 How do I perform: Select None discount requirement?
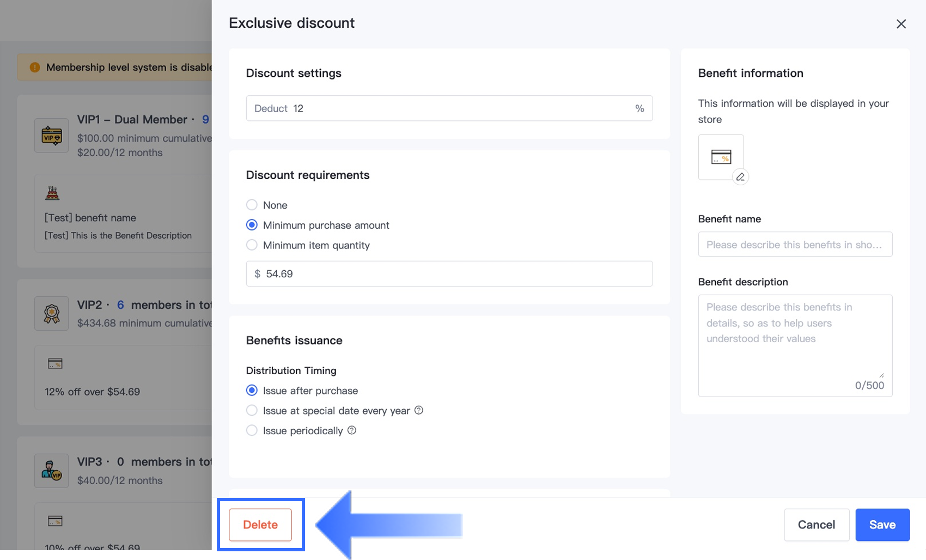click(252, 205)
